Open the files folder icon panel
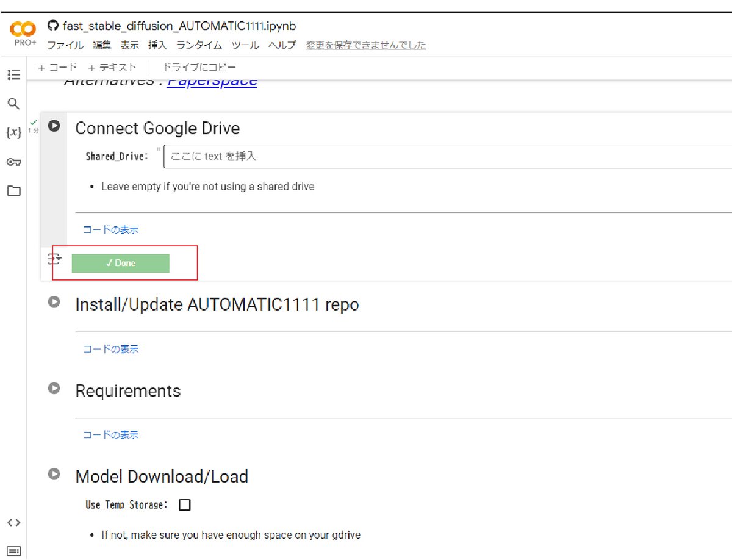The height and width of the screenshot is (560, 732). (x=13, y=191)
